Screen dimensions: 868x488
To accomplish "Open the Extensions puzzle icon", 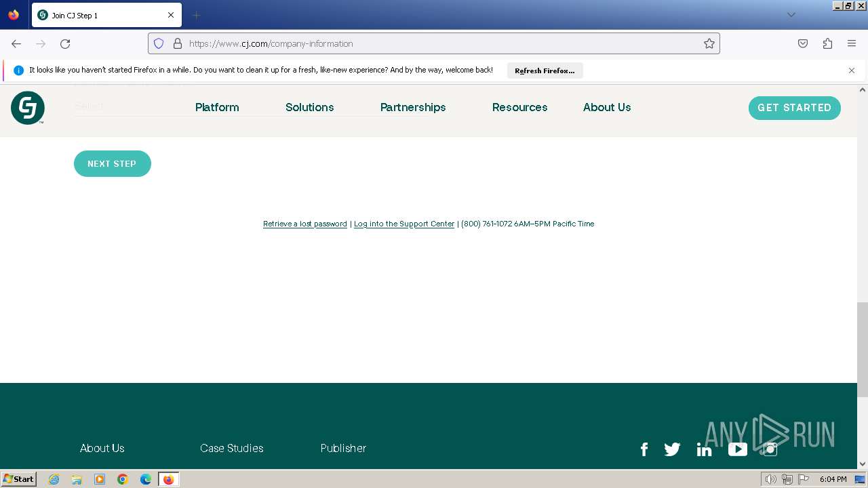I will point(827,43).
